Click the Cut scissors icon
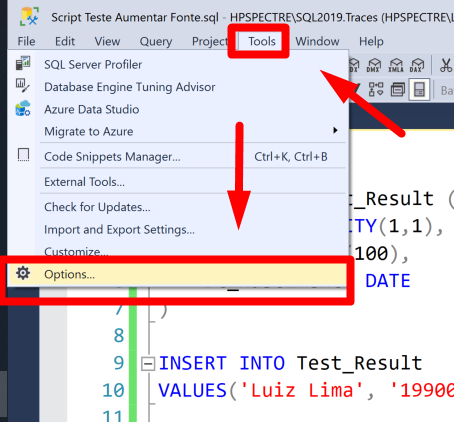Screen dimensions: 454x422 [446, 65]
